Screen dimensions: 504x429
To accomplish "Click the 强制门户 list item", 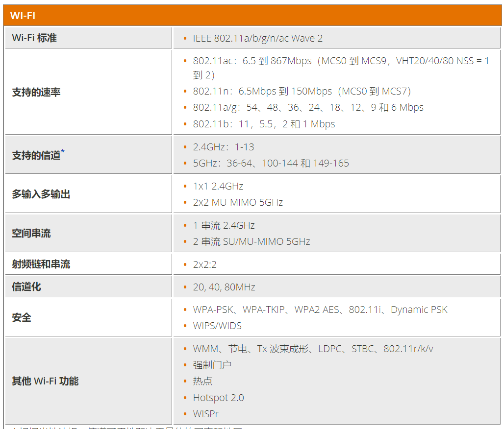I will [212, 365].
